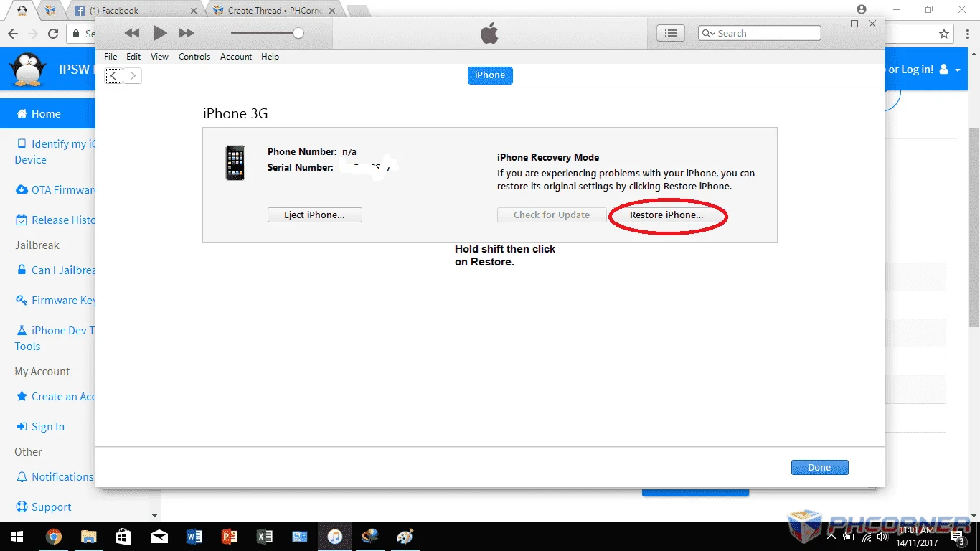Open the Home sidebar link
The image size is (980, 551).
click(x=47, y=114)
